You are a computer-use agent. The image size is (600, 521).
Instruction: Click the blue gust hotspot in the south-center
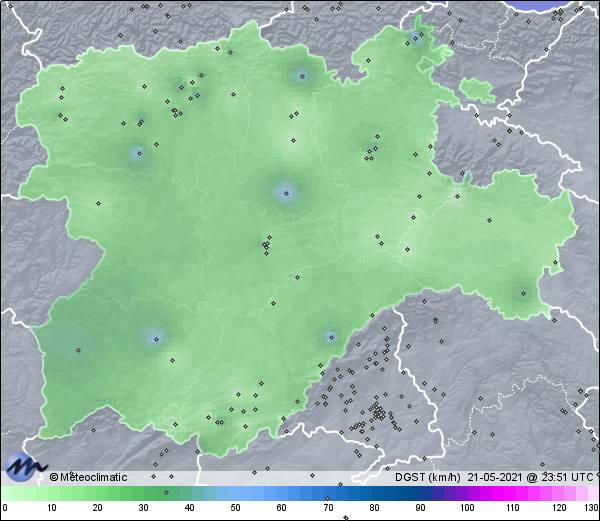pos(330,337)
